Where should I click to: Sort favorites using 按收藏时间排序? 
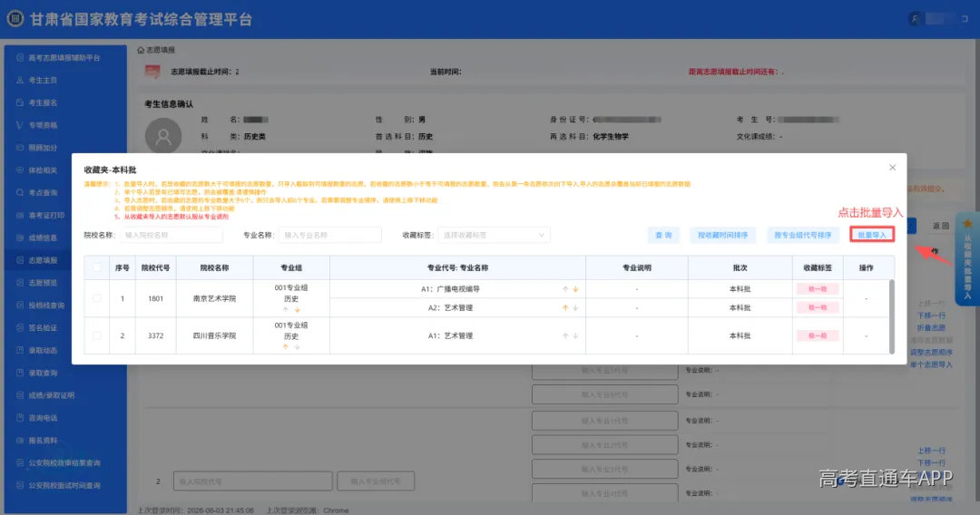pos(722,235)
